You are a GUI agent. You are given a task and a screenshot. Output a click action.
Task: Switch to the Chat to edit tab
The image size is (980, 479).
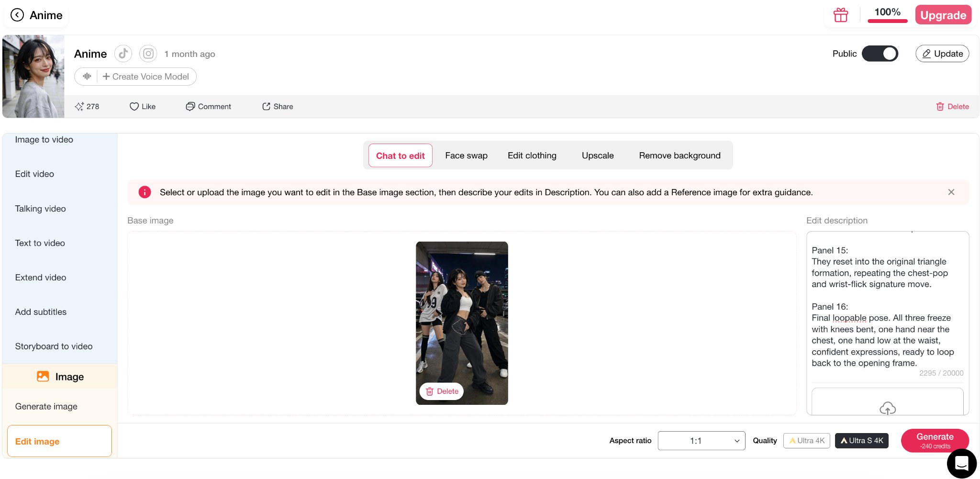coord(401,156)
